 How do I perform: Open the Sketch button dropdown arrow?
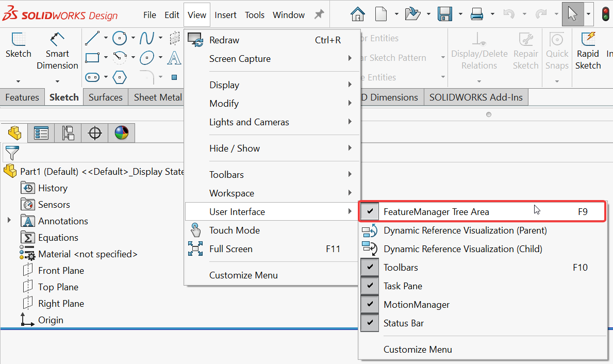pos(18,81)
